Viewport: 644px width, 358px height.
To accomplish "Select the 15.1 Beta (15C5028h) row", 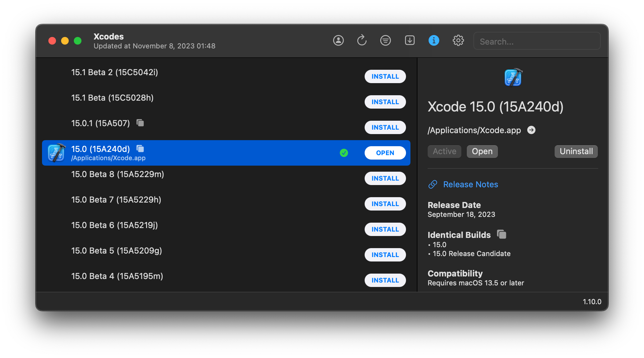I will (226, 102).
